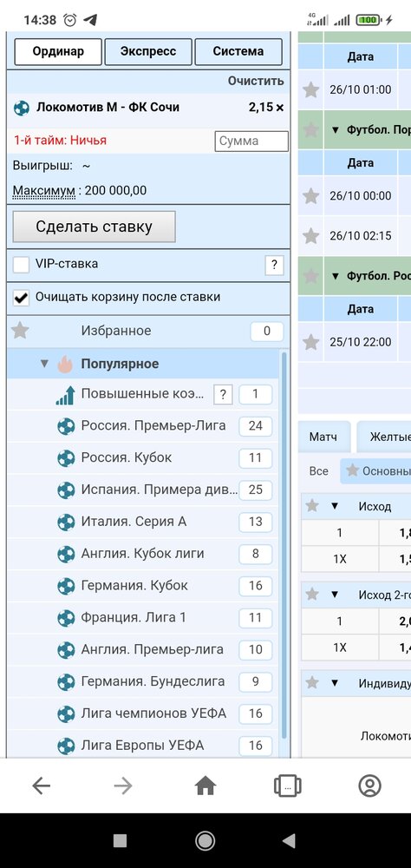The width and height of the screenshot is (411, 868).
Task: Open the Матч tab
Action: click(323, 437)
